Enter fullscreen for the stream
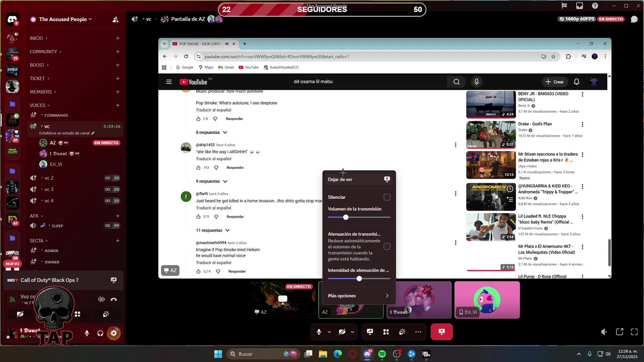Image resolution: width=644 pixels, height=362 pixels. tap(634, 332)
